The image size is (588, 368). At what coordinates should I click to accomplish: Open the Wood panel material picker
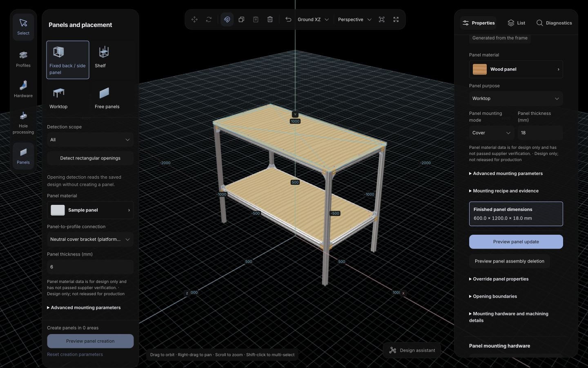516,69
